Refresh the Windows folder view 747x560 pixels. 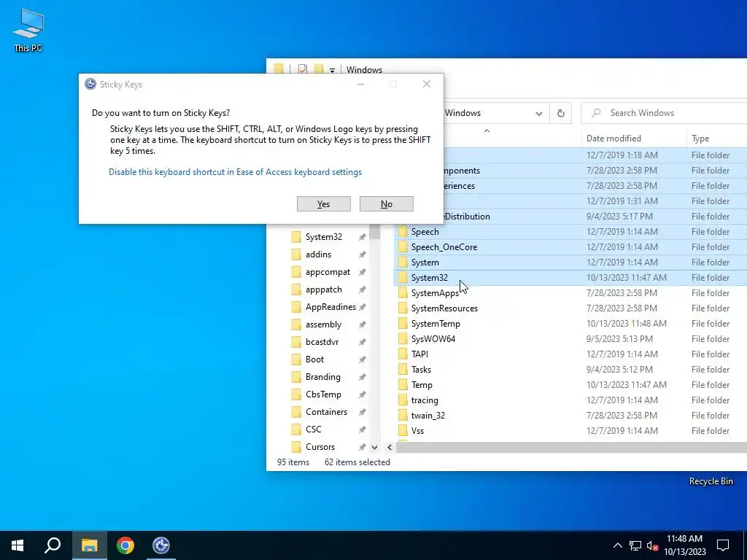(x=561, y=113)
